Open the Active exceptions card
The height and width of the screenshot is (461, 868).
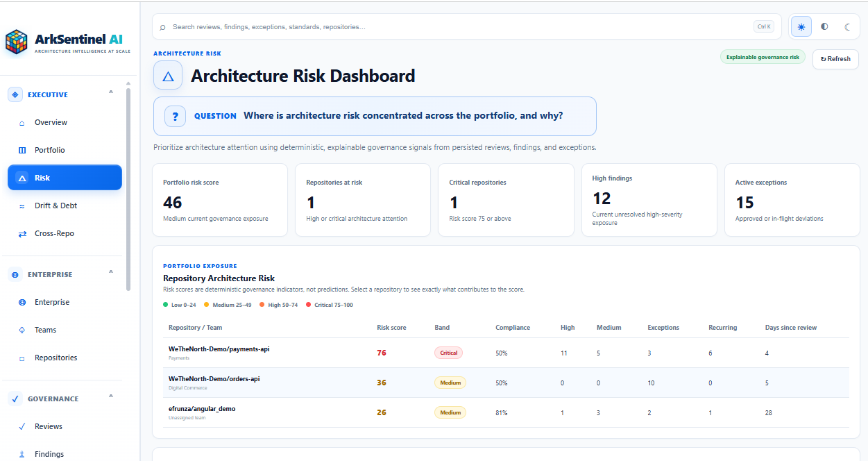[x=792, y=200]
